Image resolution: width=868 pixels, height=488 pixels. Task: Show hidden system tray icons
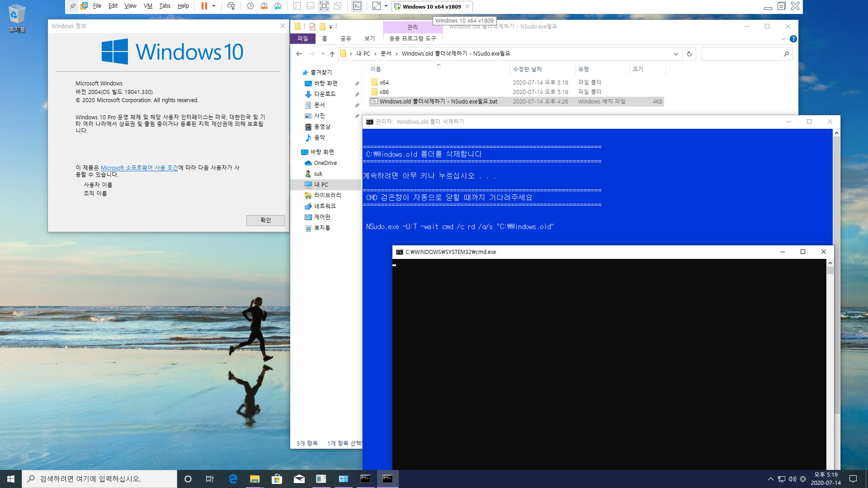pos(770,479)
